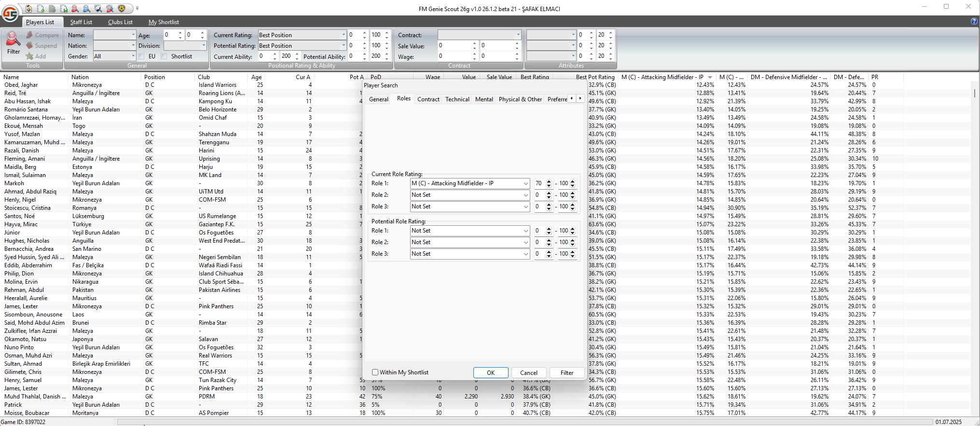Viewport: 980px width, 426px height.
Task: Expand Potential Role Rating Role 2 dropdown
Action: click(525, 242)
